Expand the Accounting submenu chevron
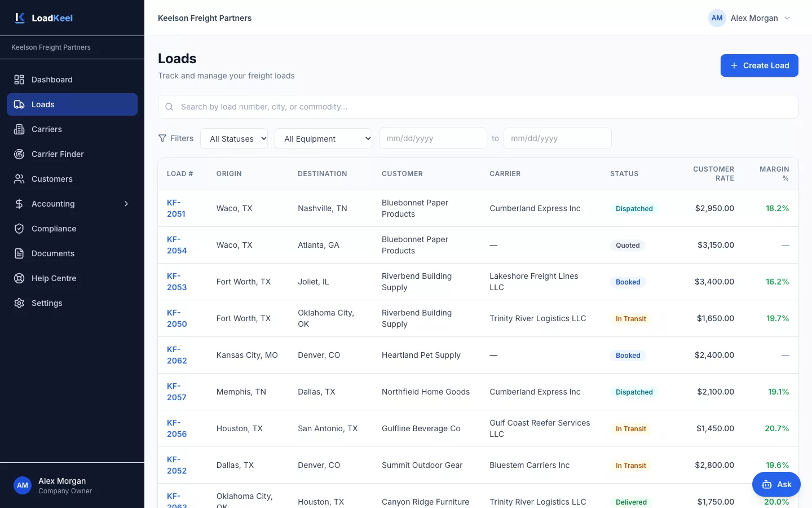The width and height of the screenshot is (812, 508). pos(126,204)
